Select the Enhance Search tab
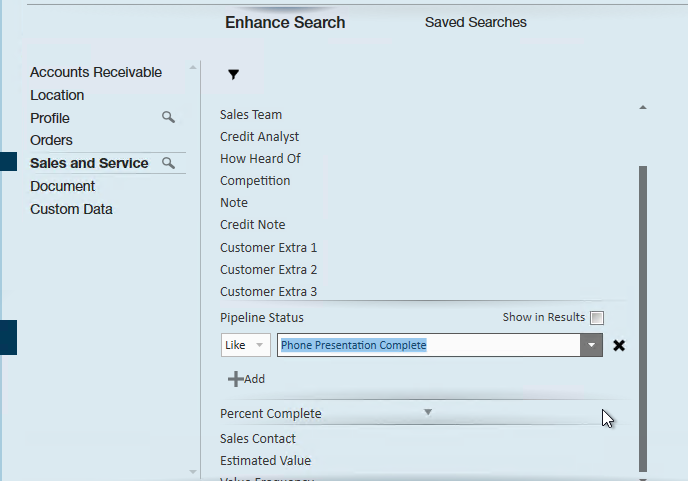 (285, 22)
